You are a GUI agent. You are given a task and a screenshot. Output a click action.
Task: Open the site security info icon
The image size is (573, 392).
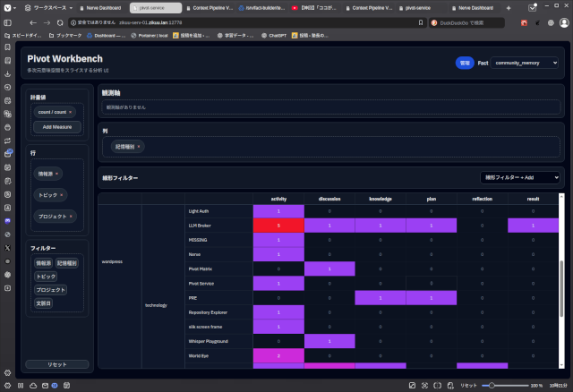tap(73, 22)
